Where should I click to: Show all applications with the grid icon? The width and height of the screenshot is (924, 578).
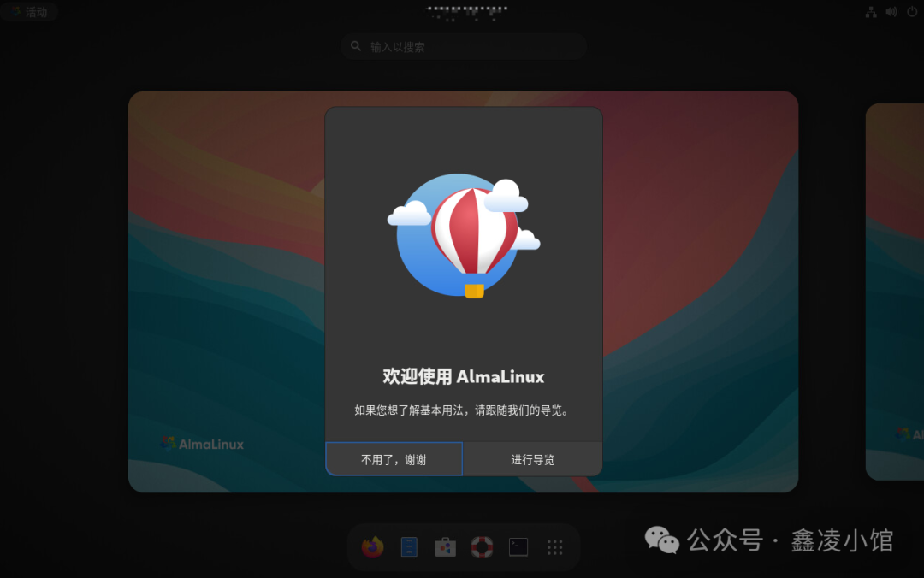click(x=554, y=547)
